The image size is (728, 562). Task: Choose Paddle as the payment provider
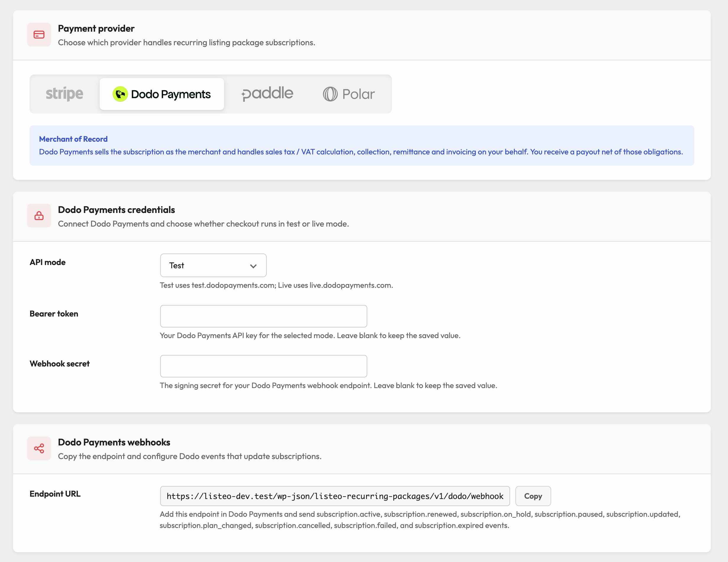[x=267, y=94]
